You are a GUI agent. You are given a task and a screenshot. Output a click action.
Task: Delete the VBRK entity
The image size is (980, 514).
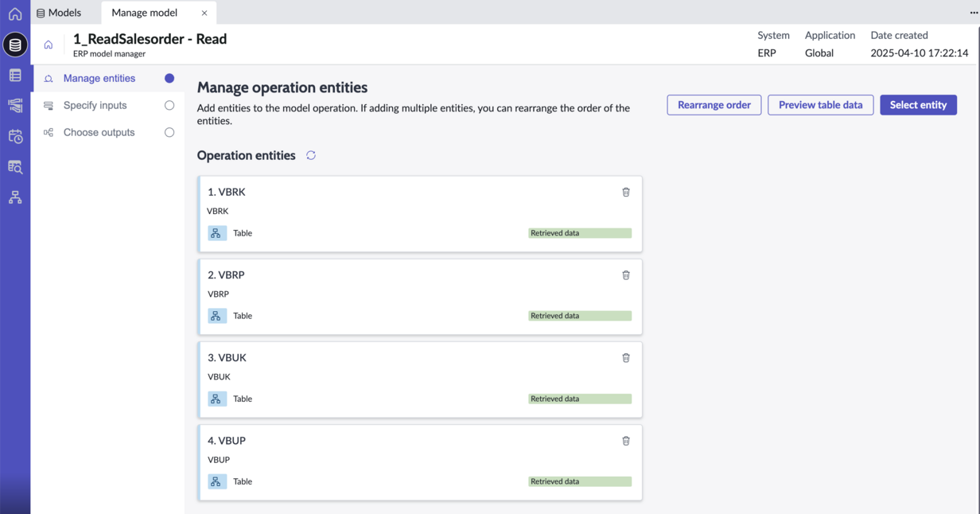pos(626,192)
